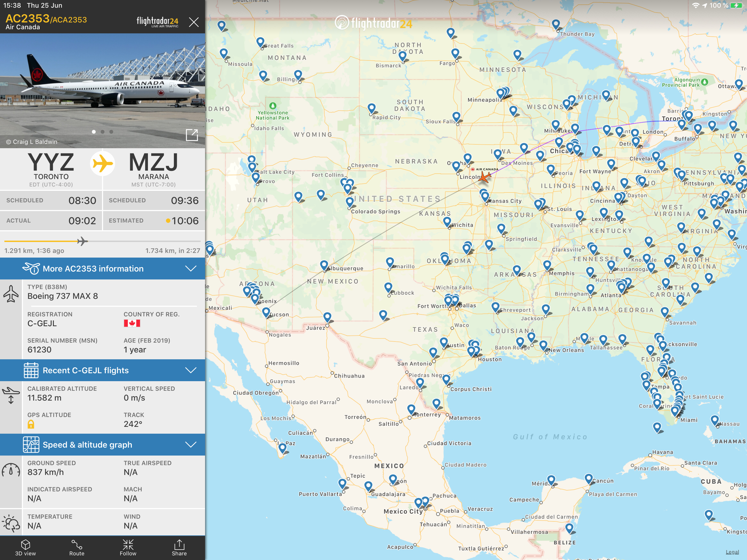
Task: Open the Legal link on map
Action: 732,552
